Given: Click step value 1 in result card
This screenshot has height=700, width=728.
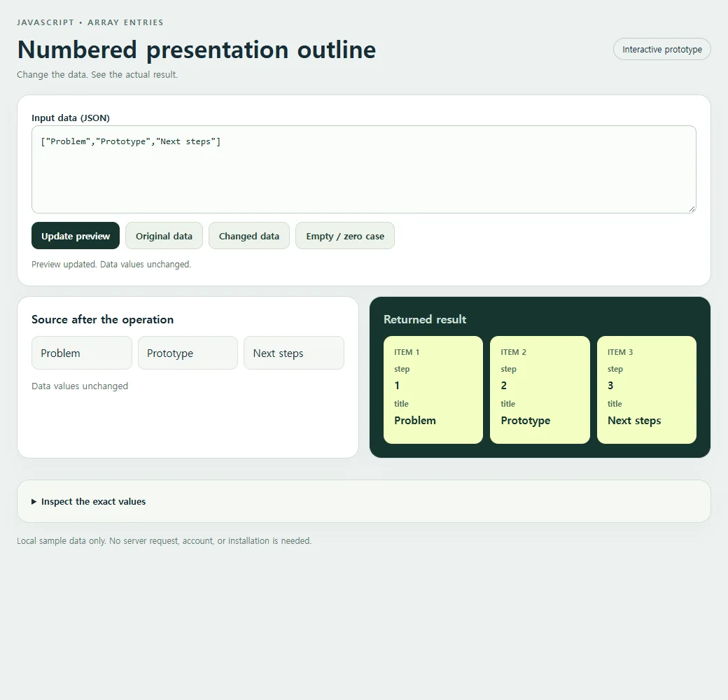Looking at the screenshot, I should click(x=397, y=386).
